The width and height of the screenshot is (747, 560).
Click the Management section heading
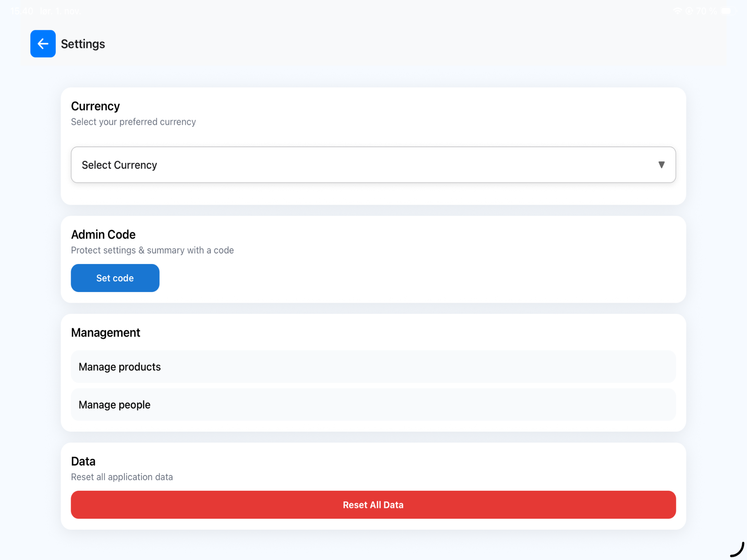click(x=105, y=333)
